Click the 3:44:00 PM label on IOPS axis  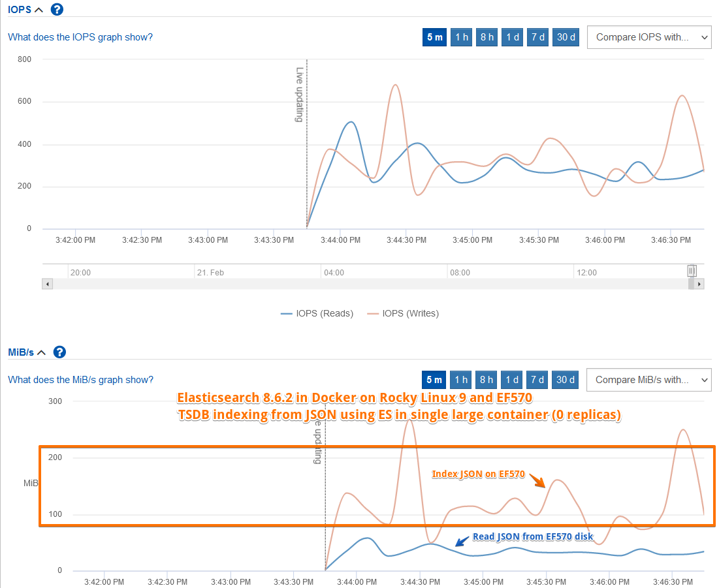(340, 240)
